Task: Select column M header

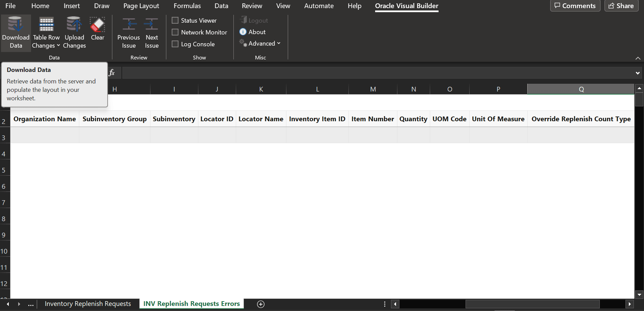Action: tap(373, 89)
